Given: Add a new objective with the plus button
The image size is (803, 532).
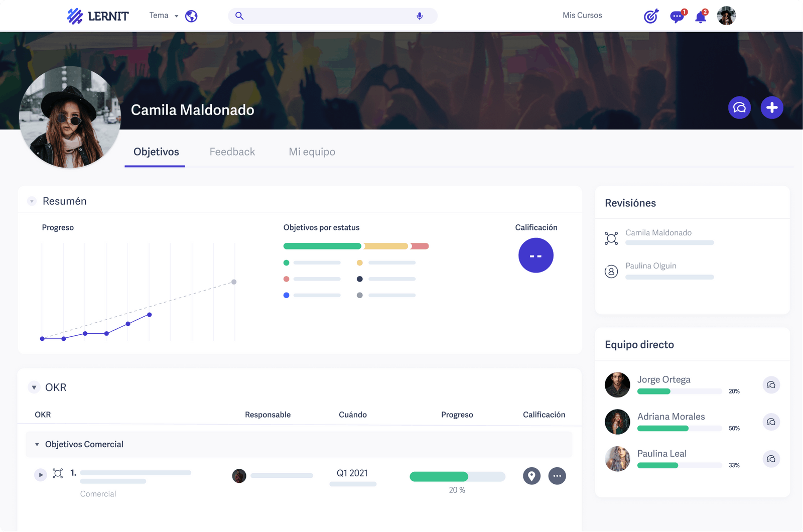Looking at the screenshot, I should 771,107.
